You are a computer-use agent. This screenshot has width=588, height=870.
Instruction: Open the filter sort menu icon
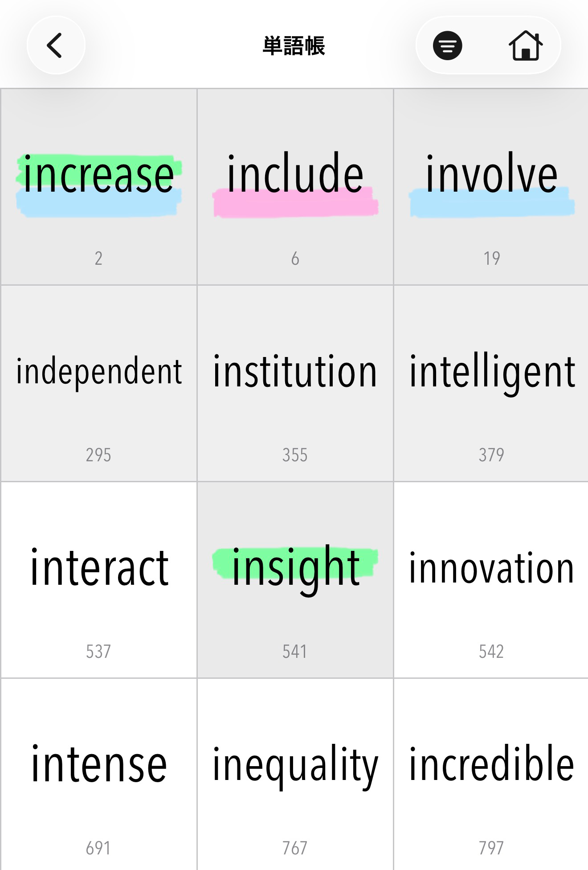[447, 45]
